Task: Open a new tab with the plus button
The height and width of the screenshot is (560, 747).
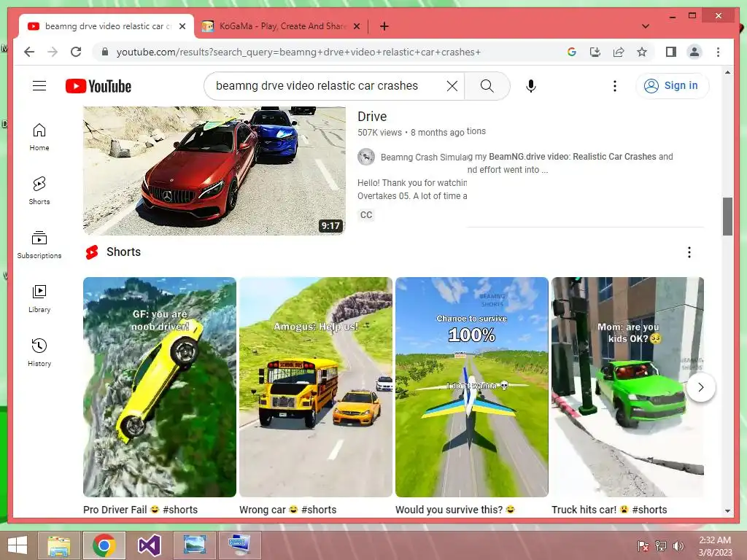Action: (384, 26)
